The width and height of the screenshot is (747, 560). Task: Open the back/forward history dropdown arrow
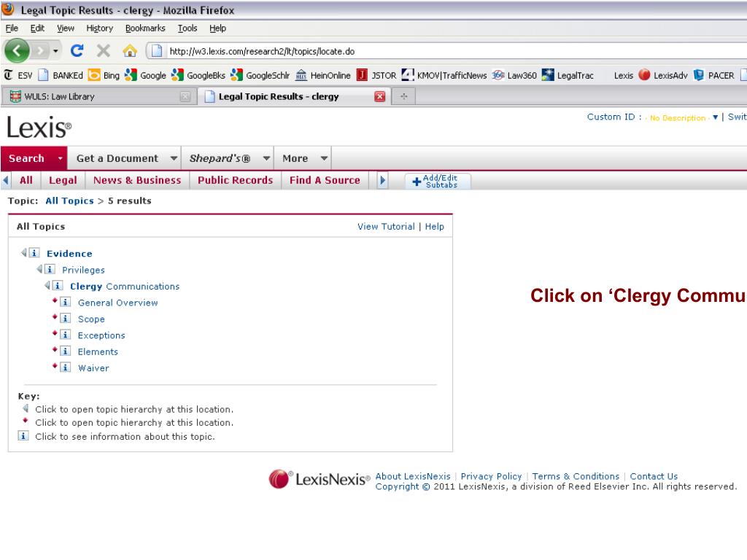tap(55, 51)
